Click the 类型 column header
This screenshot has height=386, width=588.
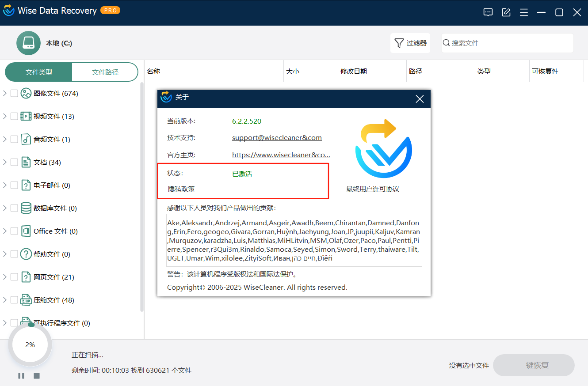502,71
